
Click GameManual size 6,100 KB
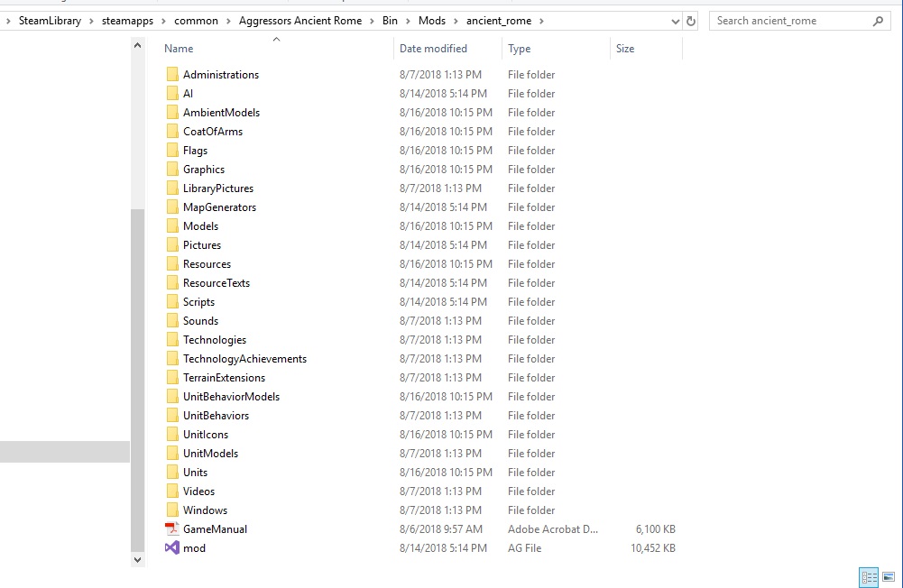tap(655, 529)
